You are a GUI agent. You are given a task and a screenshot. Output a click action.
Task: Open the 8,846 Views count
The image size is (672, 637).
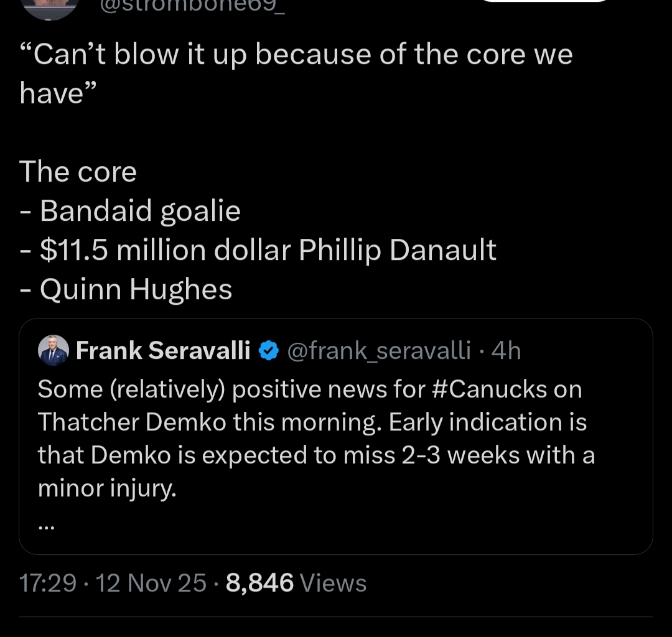pyautogui.click(x=296, y=583)
